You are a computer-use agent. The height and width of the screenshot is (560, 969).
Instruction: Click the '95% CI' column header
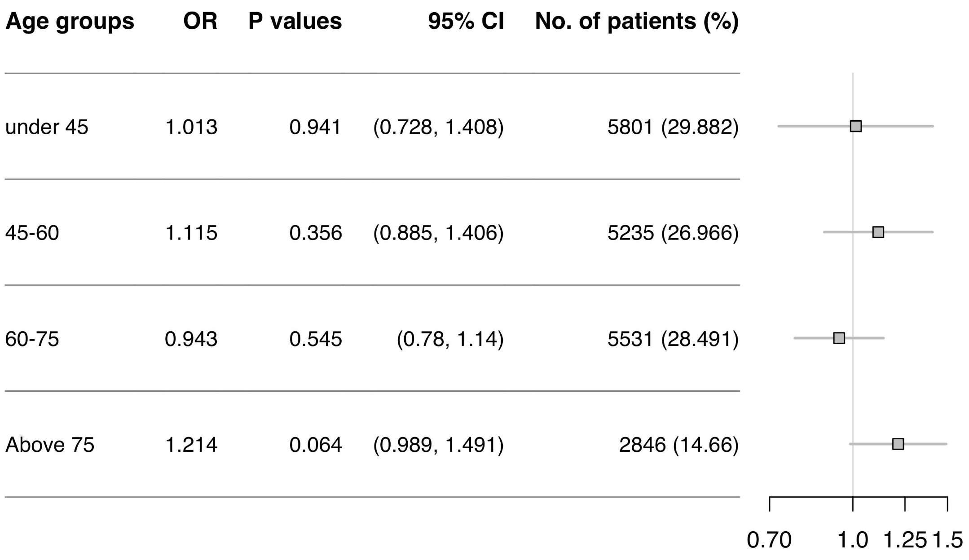[x=466, y=21]
